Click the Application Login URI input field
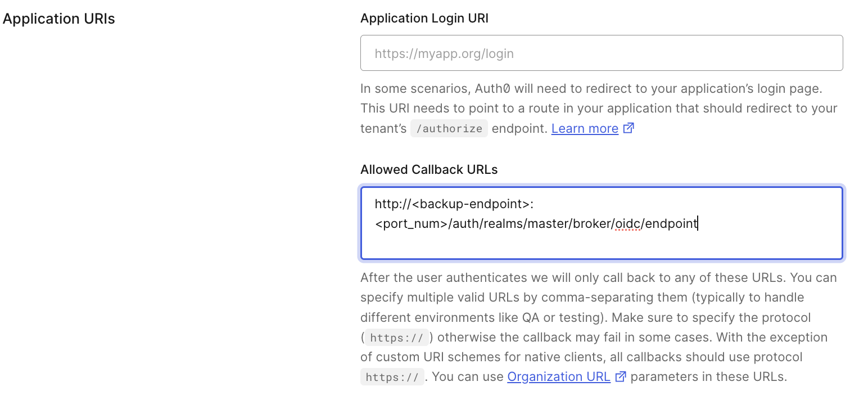Image resolution: width=868 pixels, height=395 pixels. pos(601,53)
